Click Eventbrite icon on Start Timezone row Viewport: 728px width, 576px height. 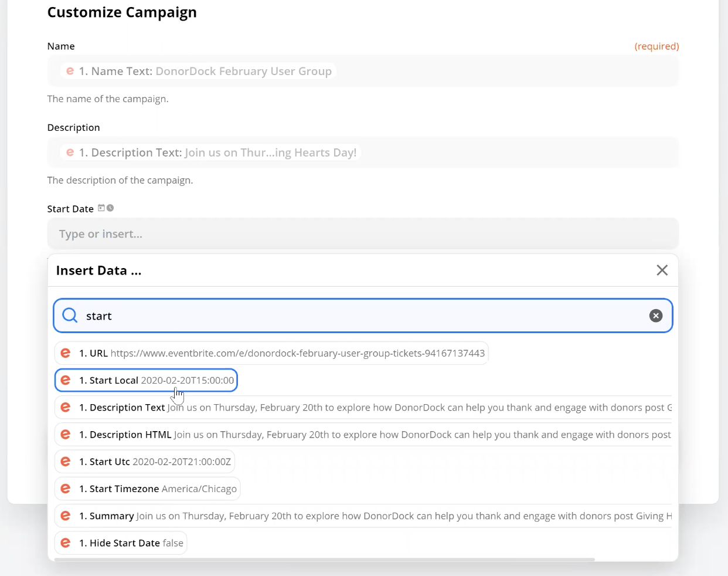coord(66,489)
